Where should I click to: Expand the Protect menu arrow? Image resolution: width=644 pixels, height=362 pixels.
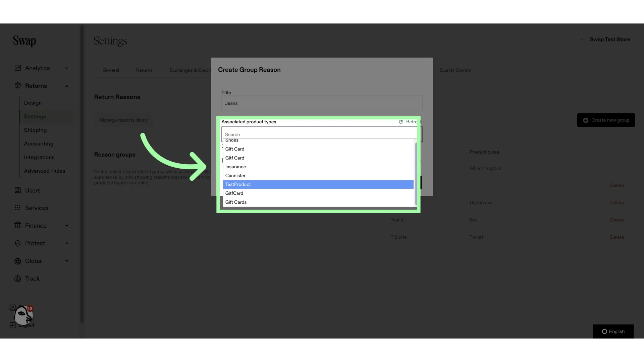(67, 243)
